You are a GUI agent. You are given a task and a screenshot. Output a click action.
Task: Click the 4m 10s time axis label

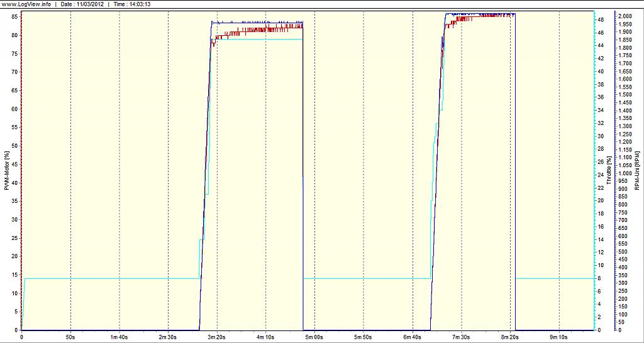[x=265, y=337]
